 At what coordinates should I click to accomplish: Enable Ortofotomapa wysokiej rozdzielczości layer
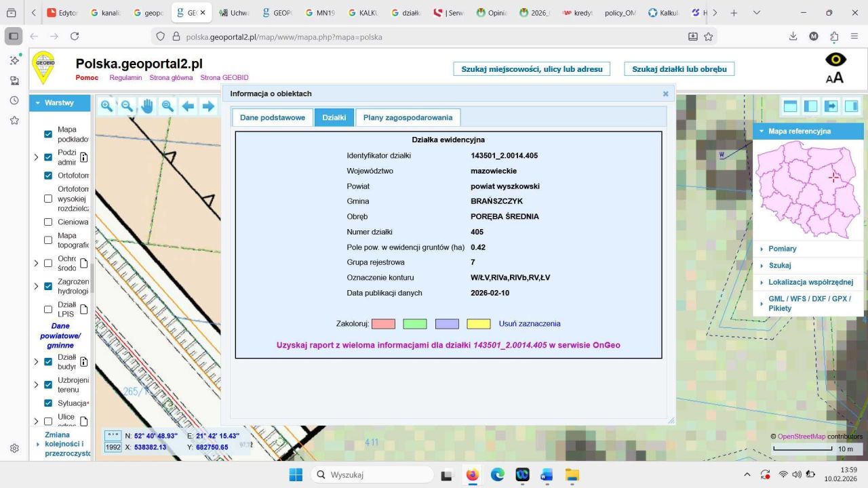point(48,199)
